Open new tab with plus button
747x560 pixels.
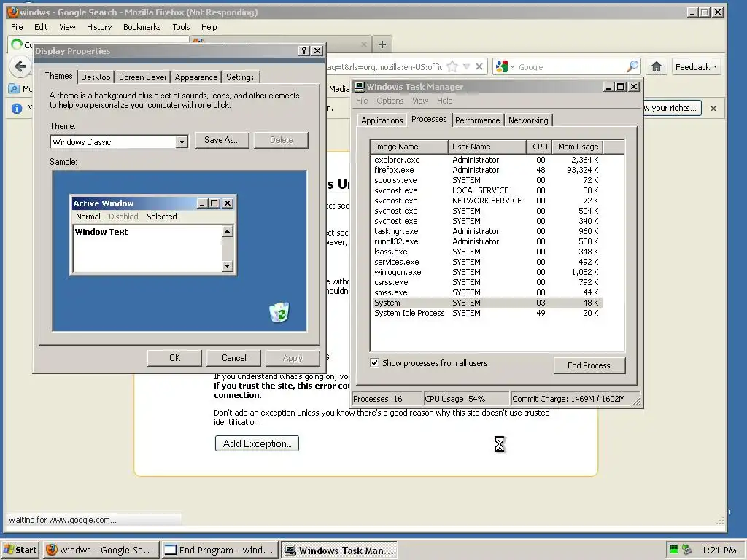pyautogui.click(x=382, y=44)
